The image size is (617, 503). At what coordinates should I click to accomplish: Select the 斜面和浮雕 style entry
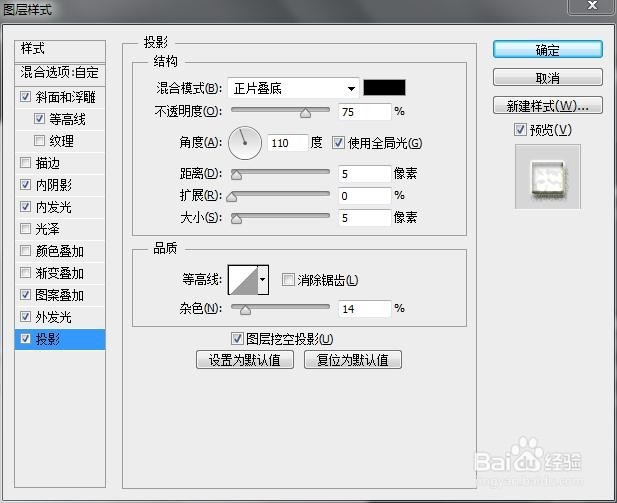tap(65, 97)
